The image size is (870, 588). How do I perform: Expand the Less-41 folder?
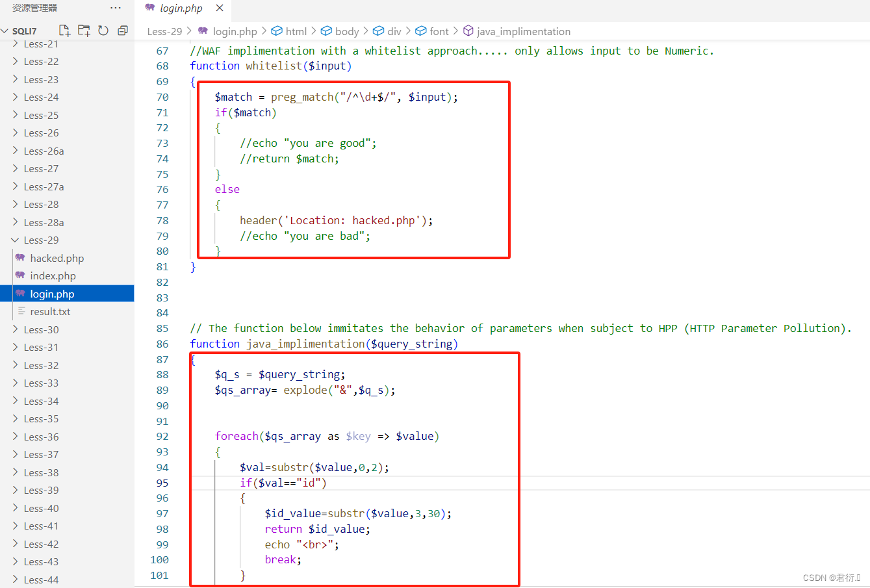click(x=42, y=526)
